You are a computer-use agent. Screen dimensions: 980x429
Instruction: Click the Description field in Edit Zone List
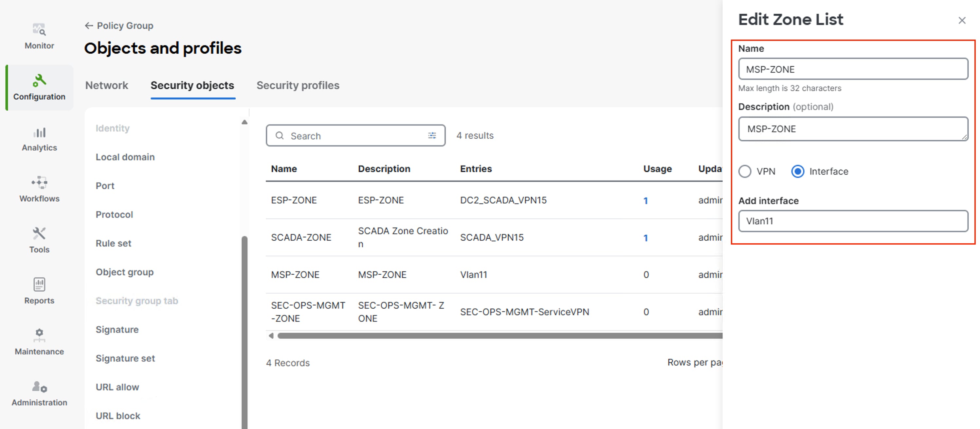click(853, 129)
